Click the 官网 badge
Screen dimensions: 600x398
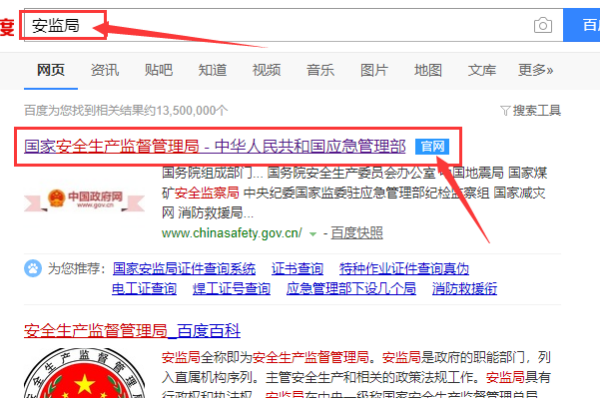pos(432,147)
